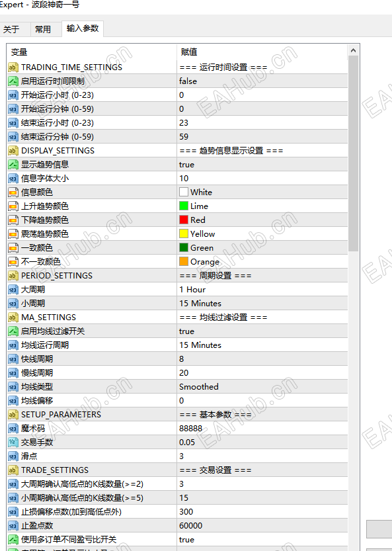Select the 小周期确认高低点的K线数量 row label

click(82, 498)
